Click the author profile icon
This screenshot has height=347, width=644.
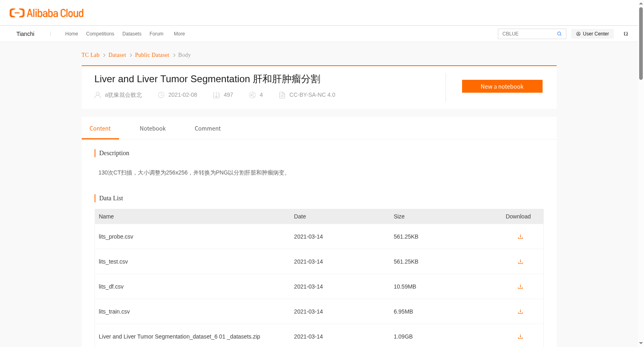(x=97, y=95)
